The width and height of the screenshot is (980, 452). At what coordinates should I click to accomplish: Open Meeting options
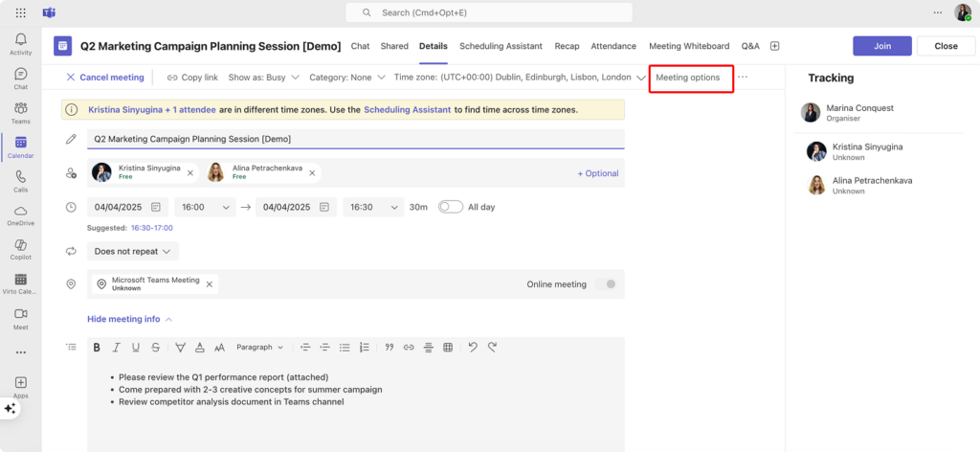coord(687,78)
